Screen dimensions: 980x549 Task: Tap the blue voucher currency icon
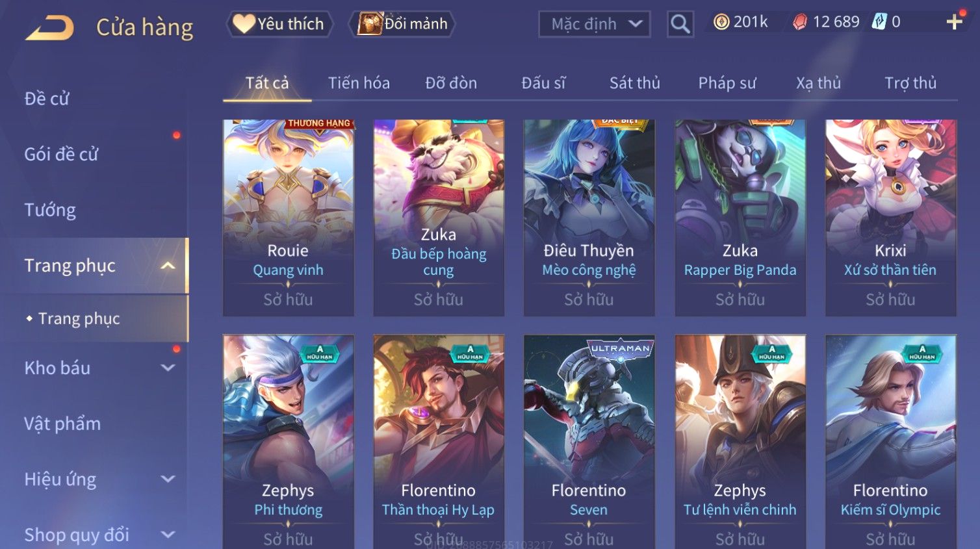point(879,21)
